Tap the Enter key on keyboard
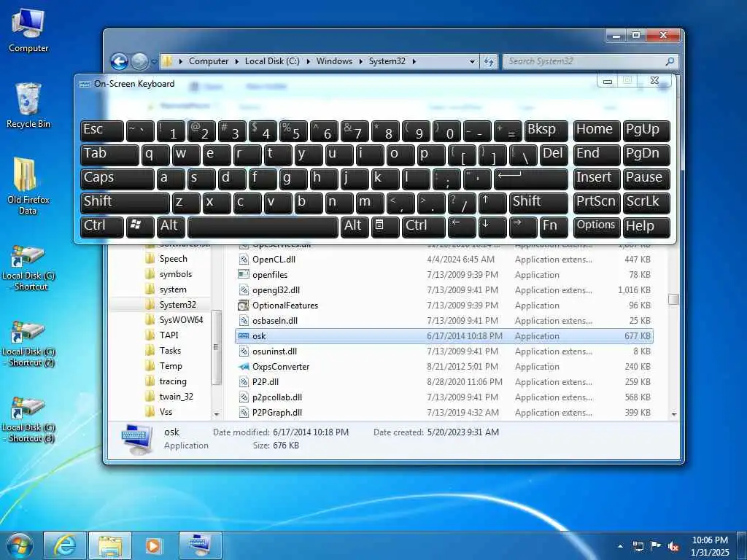747x560 pixels. point(531,179)
